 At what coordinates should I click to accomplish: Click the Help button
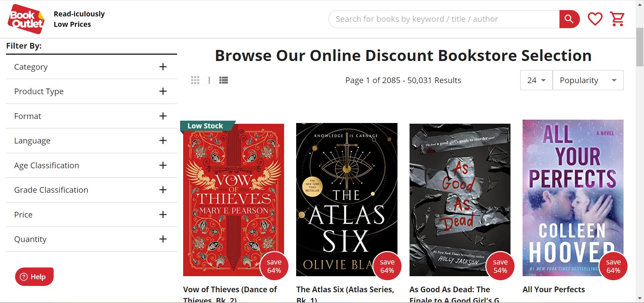tap(34, 277)
